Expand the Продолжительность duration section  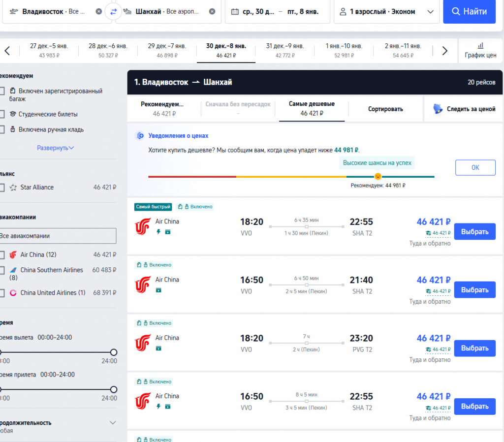coord(113,423)
